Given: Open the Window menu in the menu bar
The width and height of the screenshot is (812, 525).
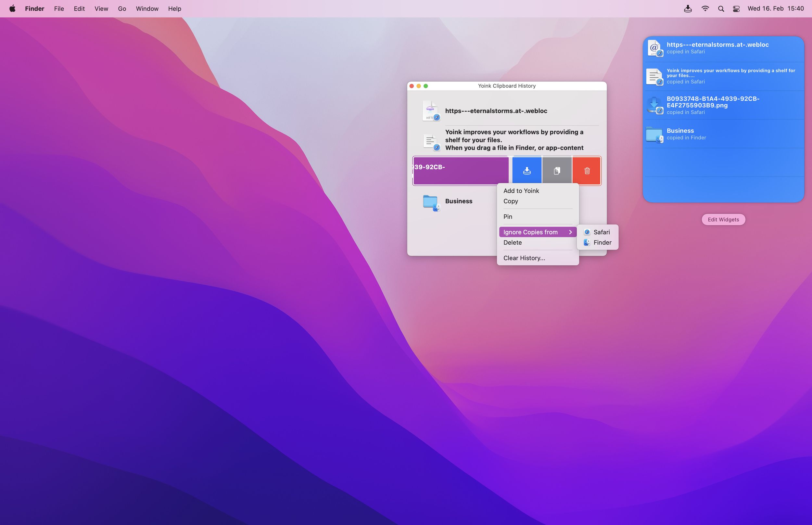Looking at the screenshot, I should pos(147,8).
